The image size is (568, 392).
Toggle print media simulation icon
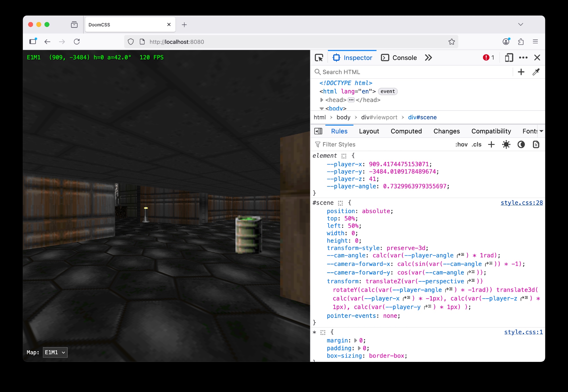coord(536,145)
